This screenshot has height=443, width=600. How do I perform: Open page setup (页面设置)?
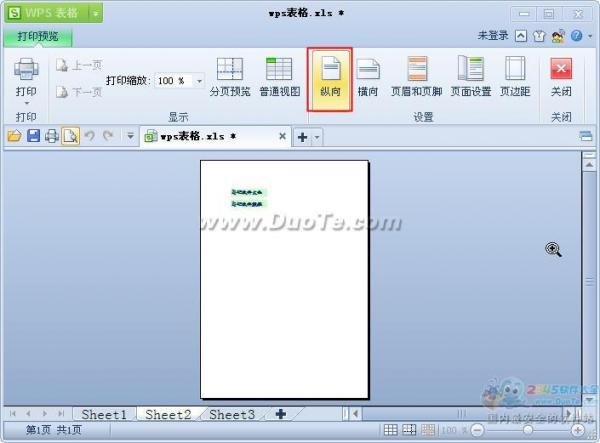[x=471, y=77]
